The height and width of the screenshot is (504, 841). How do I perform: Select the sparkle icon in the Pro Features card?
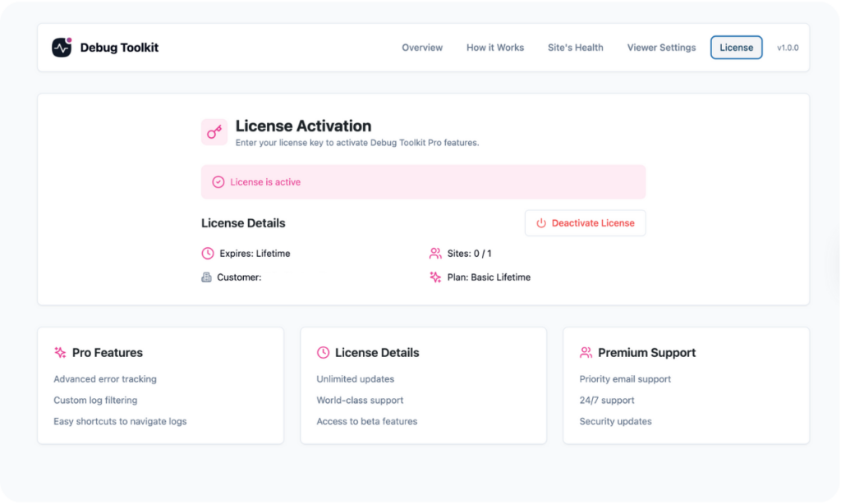(59, 352)
